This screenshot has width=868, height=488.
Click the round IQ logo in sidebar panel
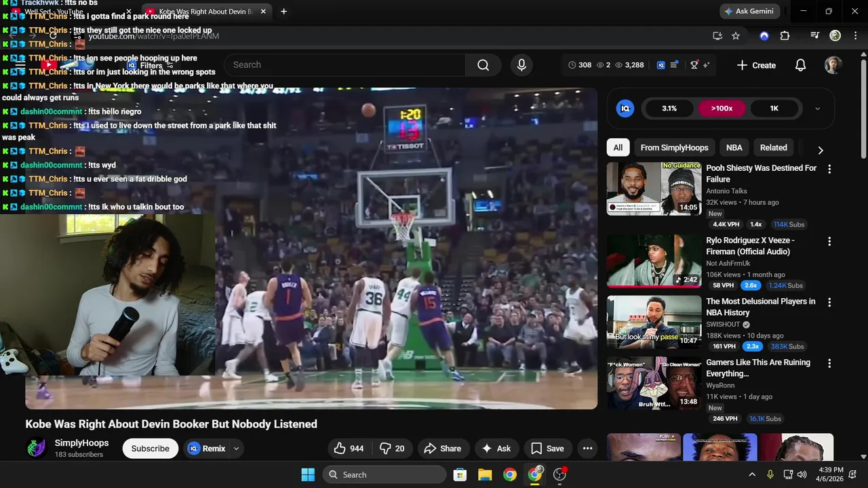625,108
